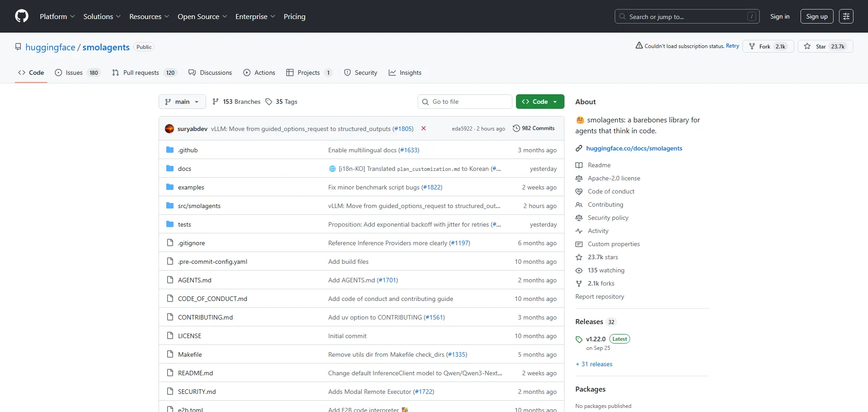The image size is (868, 412).
Task: Fork the smolagents repository
Action: coord(768,46)
